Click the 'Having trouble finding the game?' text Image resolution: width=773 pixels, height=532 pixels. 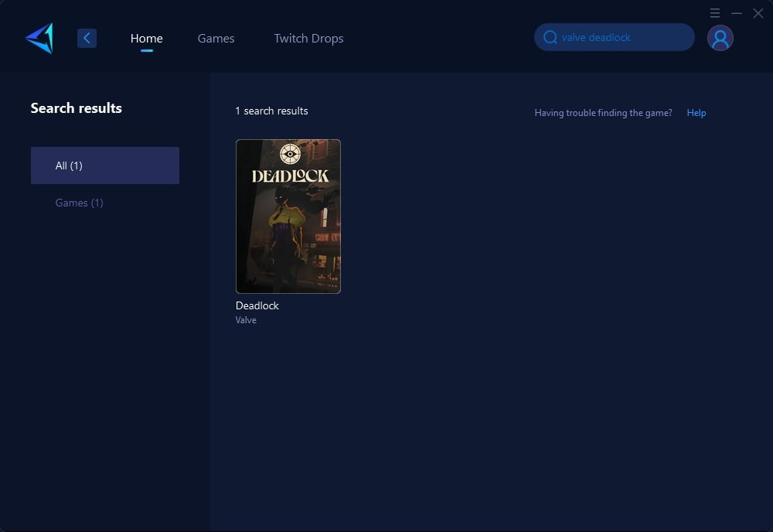coord(604,113)
